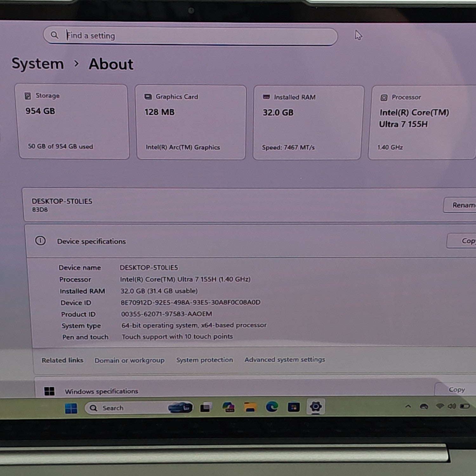Click Touch support with 10 touch points
This screenshot has width=476, height=476.
pos(177,336)
